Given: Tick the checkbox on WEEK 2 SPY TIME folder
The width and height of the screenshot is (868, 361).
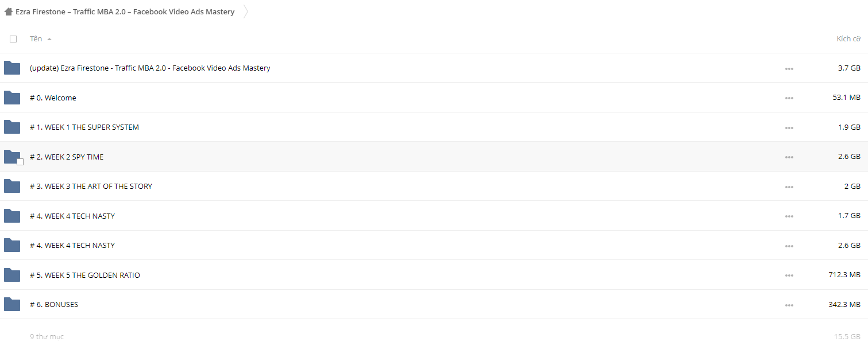Looking at the screenshot, I should [20, 162].
